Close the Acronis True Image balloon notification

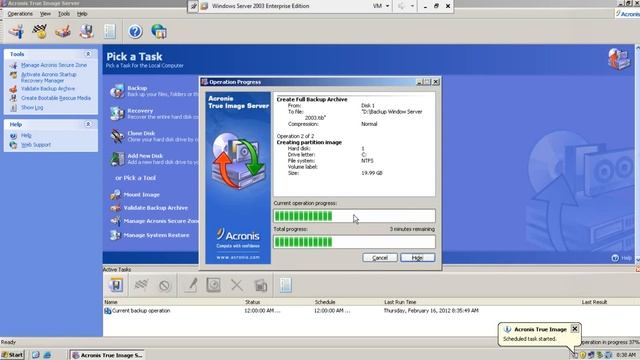tap(575, 329)
